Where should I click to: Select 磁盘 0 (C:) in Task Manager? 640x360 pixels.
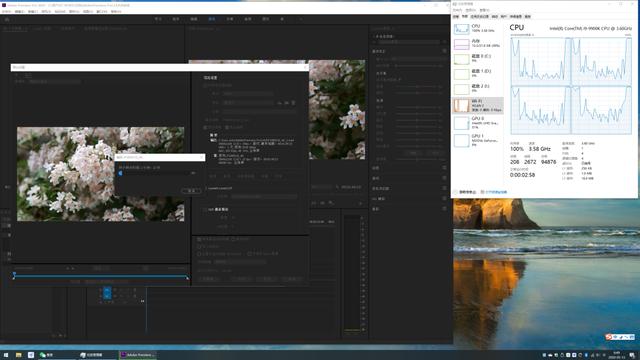[x=478, y=59]
